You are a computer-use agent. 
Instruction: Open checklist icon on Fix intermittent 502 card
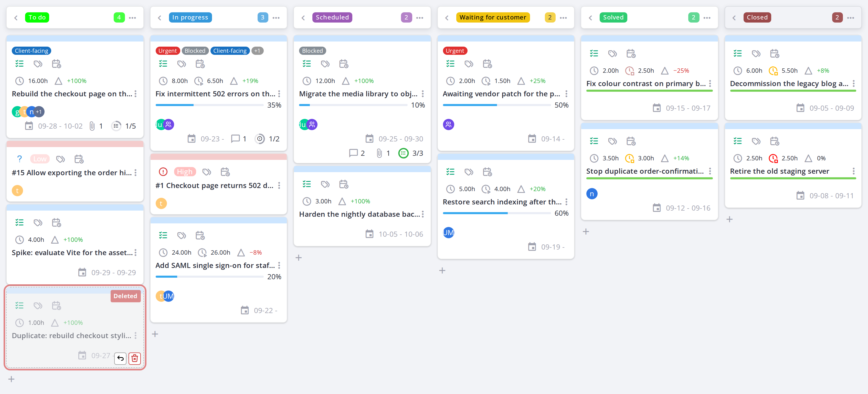tap(163, 64)
